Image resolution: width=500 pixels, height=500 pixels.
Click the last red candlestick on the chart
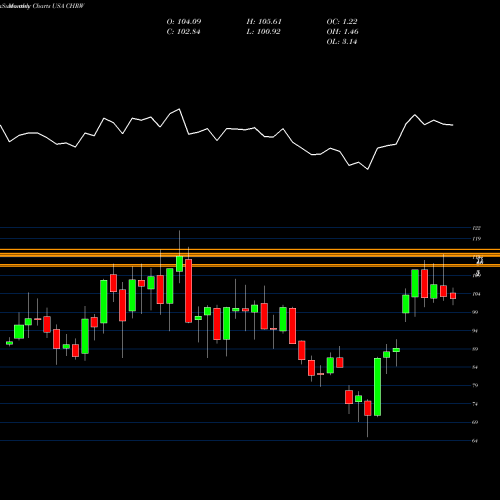[x=453, y=296]
